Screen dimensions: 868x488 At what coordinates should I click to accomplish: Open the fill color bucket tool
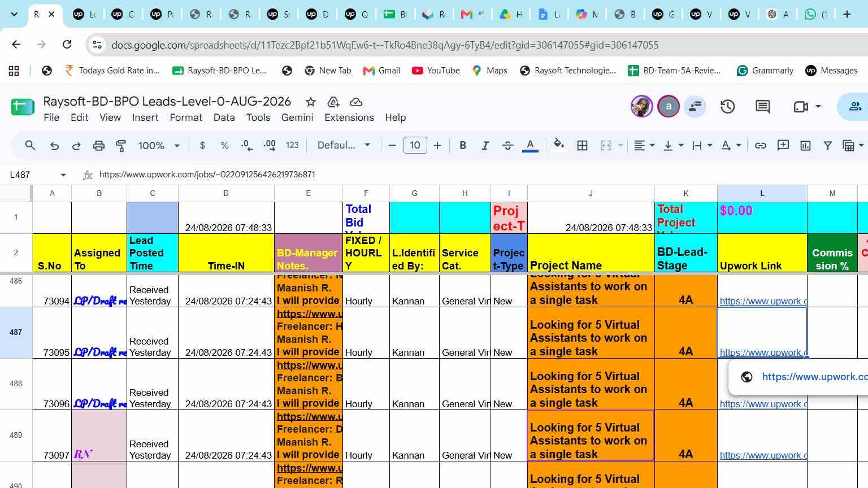pyautogui.click(x=559, y=146)
